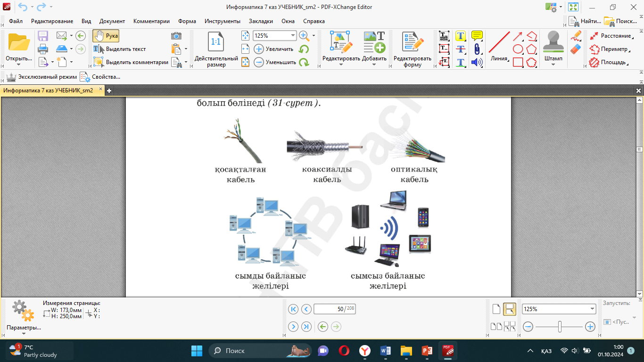Adjust the bottom zoom slider handle
Image resolution: width=644 pixels, height=362 pixels.
tap(560, 326)
